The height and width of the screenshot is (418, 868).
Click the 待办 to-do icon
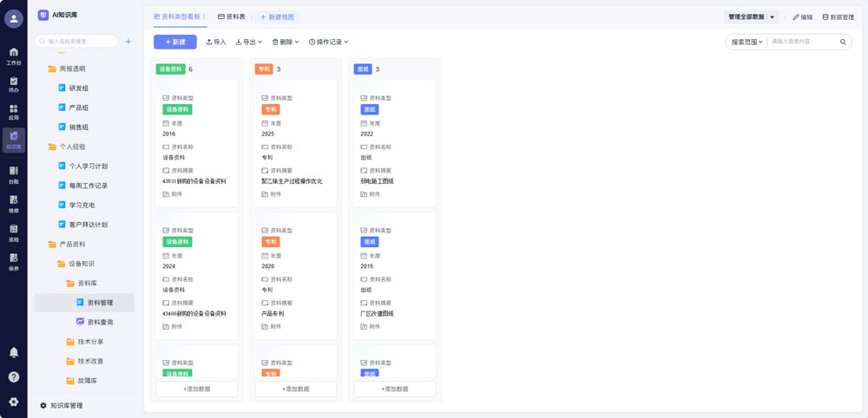click(x=13, y=83)
